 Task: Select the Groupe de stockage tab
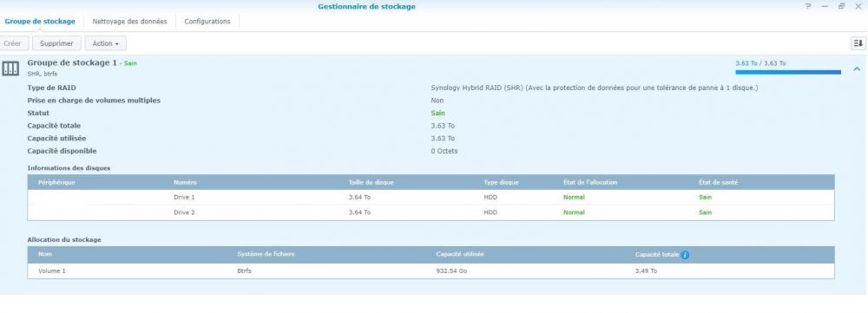point(40,22)
